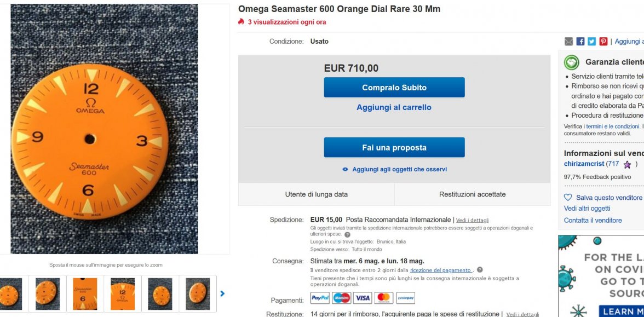Expand shipping details via 'Vedi i dettagli'

point(472,220)
